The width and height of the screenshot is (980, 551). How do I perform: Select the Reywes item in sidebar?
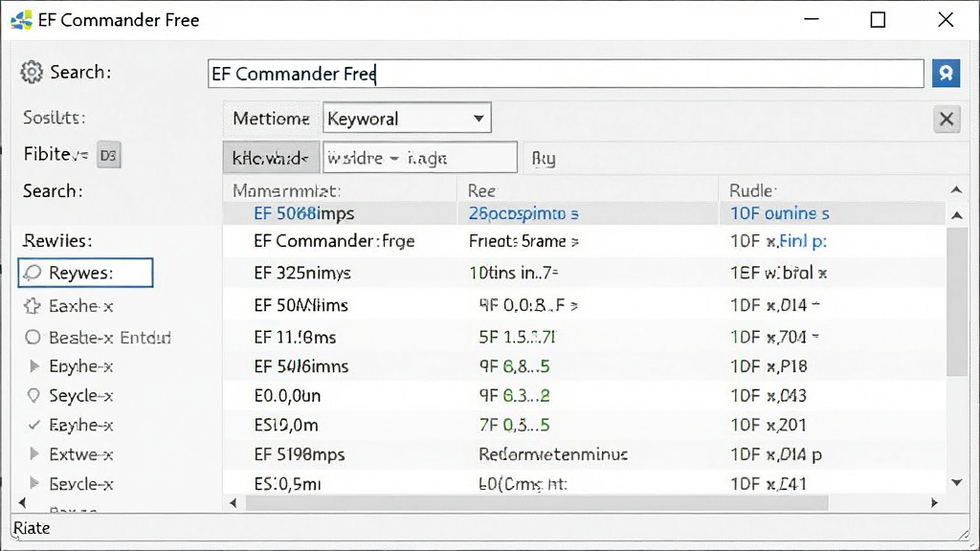(85, 273)
